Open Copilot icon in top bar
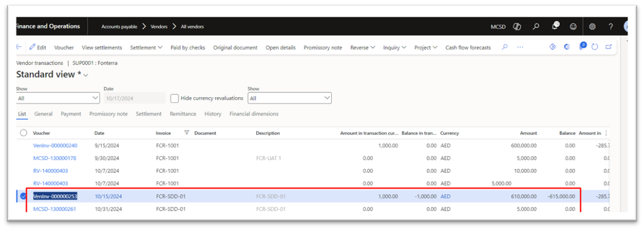 [x=517, y=27]
